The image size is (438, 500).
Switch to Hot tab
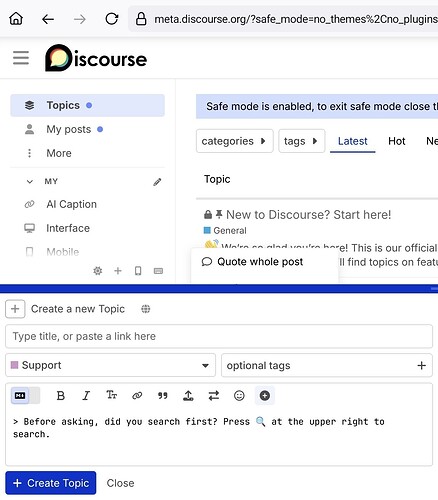click(396, 141)
